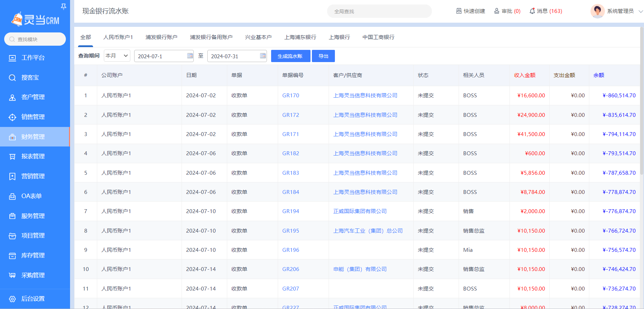This screenshot has width=644, height=309.
Task: Click the 快速创建 icon in the header
Action: pos(459,11)
